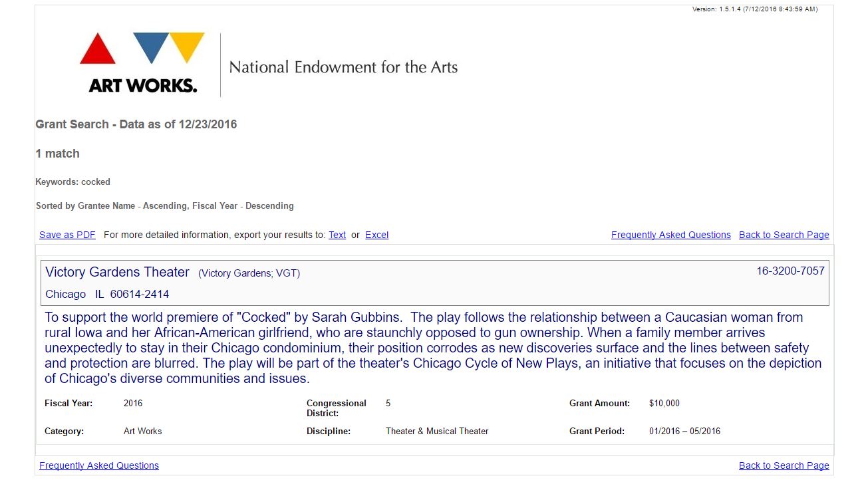866x504 pixels.
Task: Click the Grant Period: label
Action: (597, 431)
